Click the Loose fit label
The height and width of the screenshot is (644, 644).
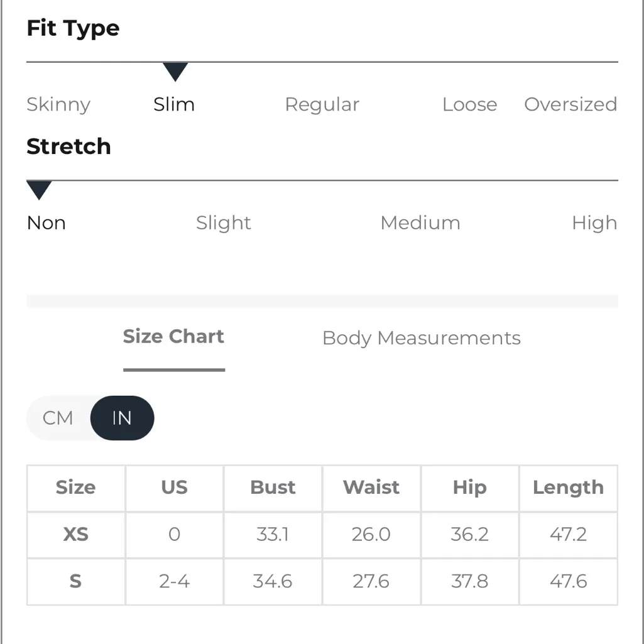(469, 104)
